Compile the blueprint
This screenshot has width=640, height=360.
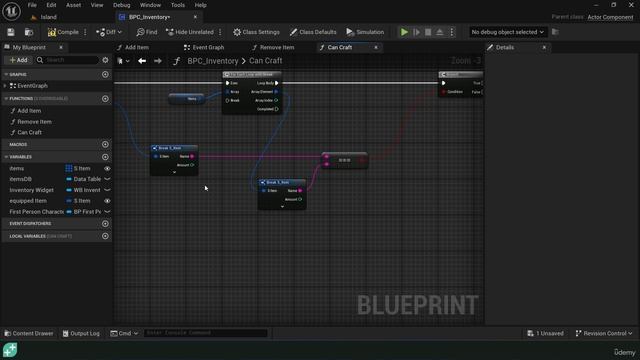pyautogui.click(x=63, y=32)
